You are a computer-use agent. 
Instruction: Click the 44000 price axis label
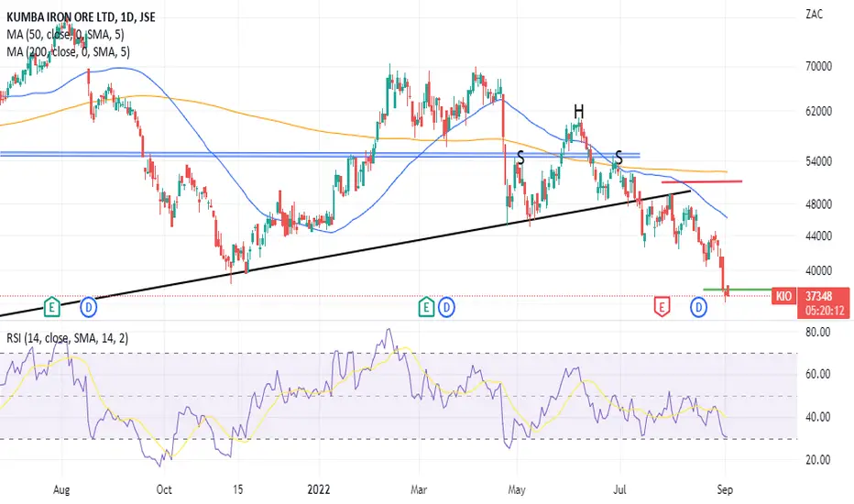[x=818, y=236]
